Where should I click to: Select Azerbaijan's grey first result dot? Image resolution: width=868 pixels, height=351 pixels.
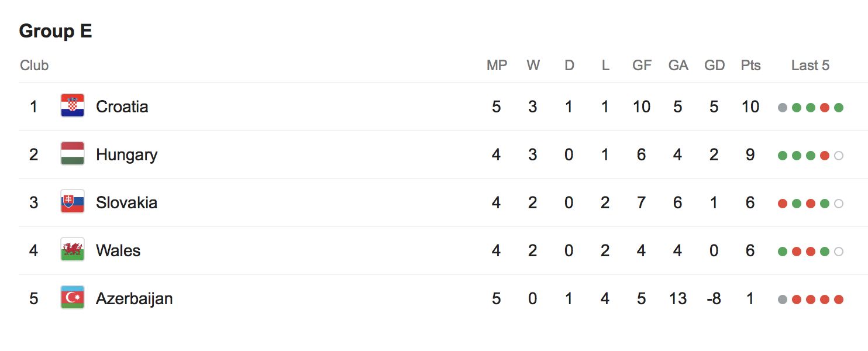coord(783,300)
